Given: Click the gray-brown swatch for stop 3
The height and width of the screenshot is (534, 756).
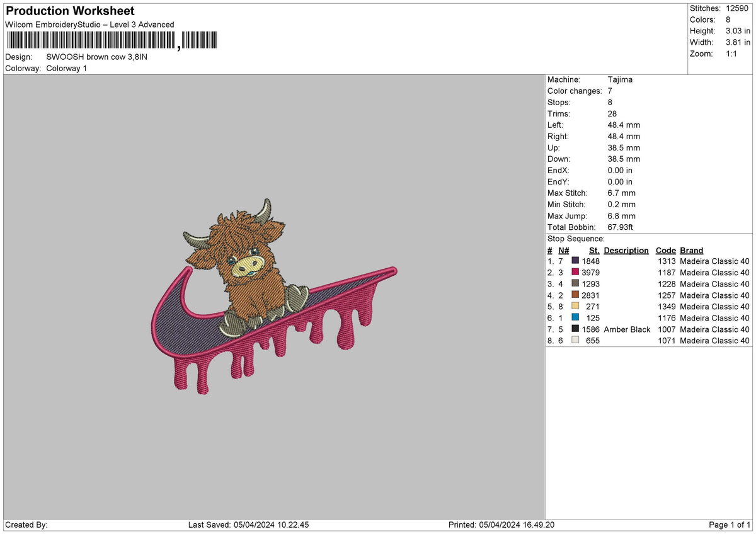Looking at the screenshot, I should [x=575, y=284].
